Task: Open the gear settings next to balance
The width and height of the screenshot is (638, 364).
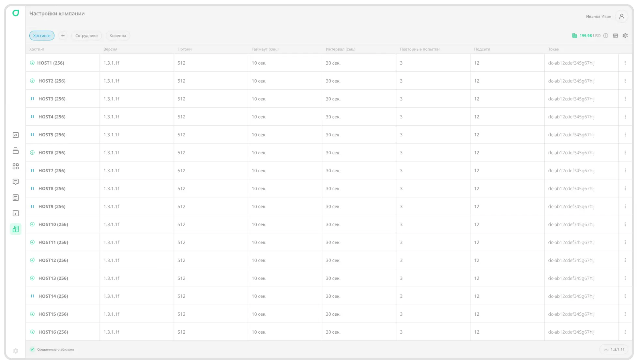Action: click(x=625, y=36)
